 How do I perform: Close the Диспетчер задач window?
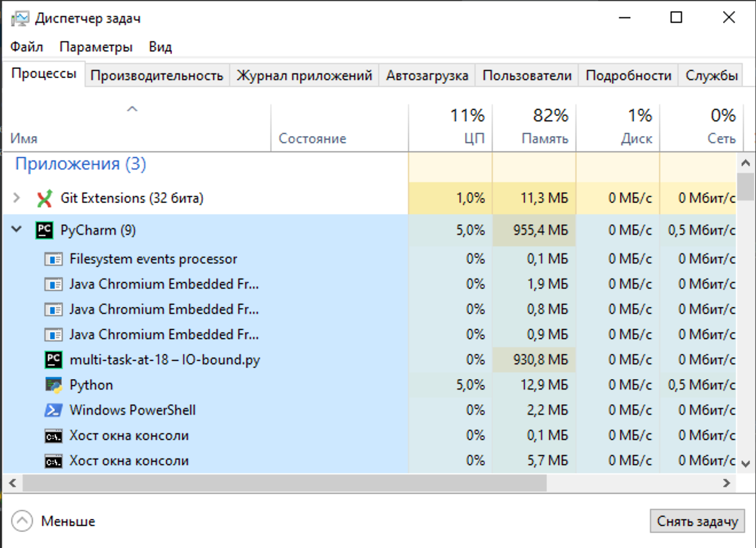click(x=728, y=18)
